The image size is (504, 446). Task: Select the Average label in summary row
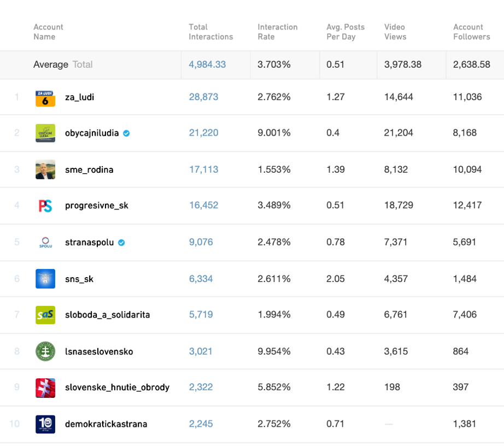coord(51,64)
